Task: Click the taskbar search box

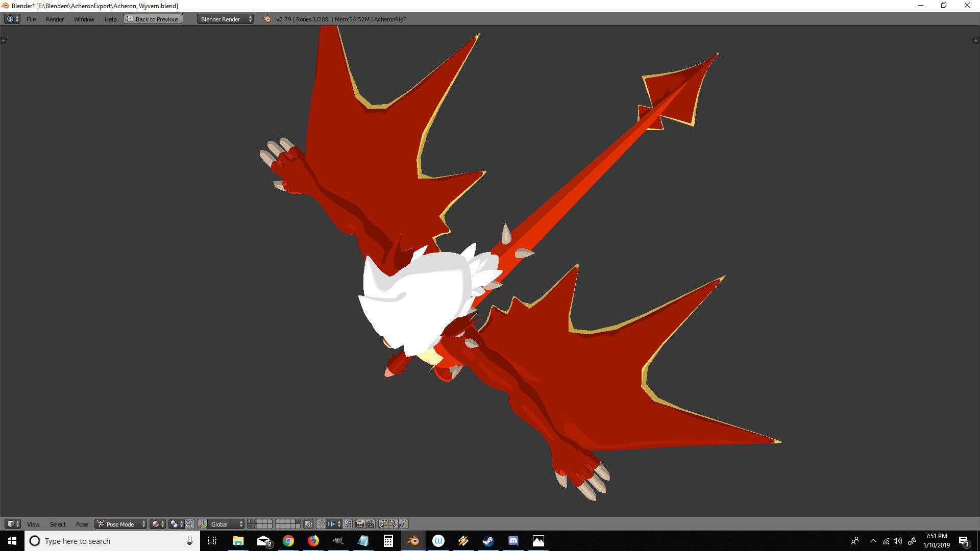Action: tap(112, 541)
